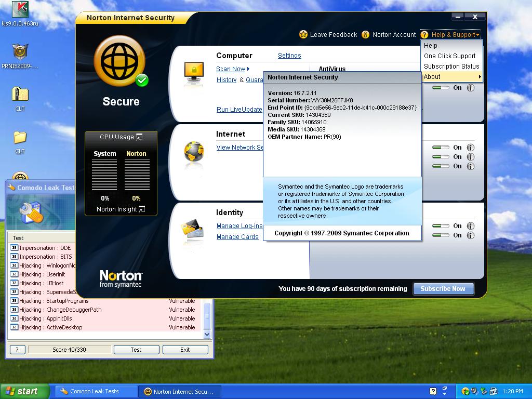Click the Score 40/330 field
532x399 pixels.
[69, 350]
